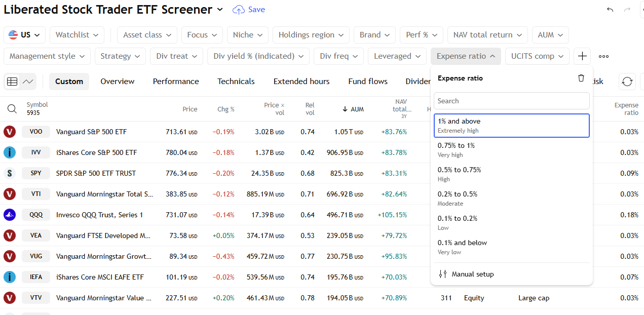Sort by the Rel vol column header
Image resolution: width=644 pixels, height=315 pixels.
(310, 109)
